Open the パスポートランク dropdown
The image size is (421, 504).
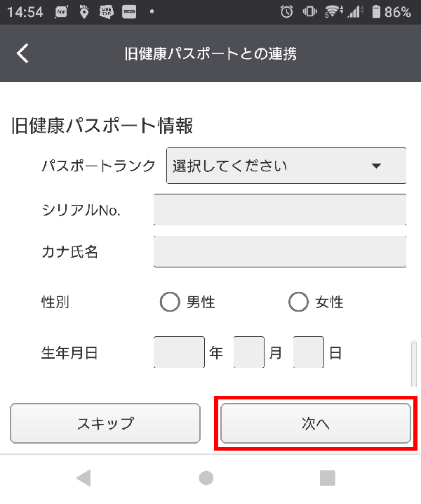[x=286, y=166]
